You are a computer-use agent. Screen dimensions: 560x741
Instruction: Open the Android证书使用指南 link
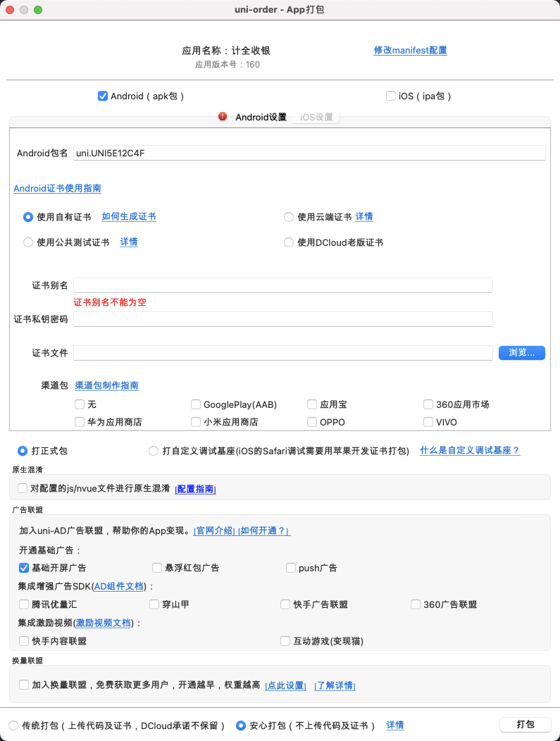click(57, 189)
